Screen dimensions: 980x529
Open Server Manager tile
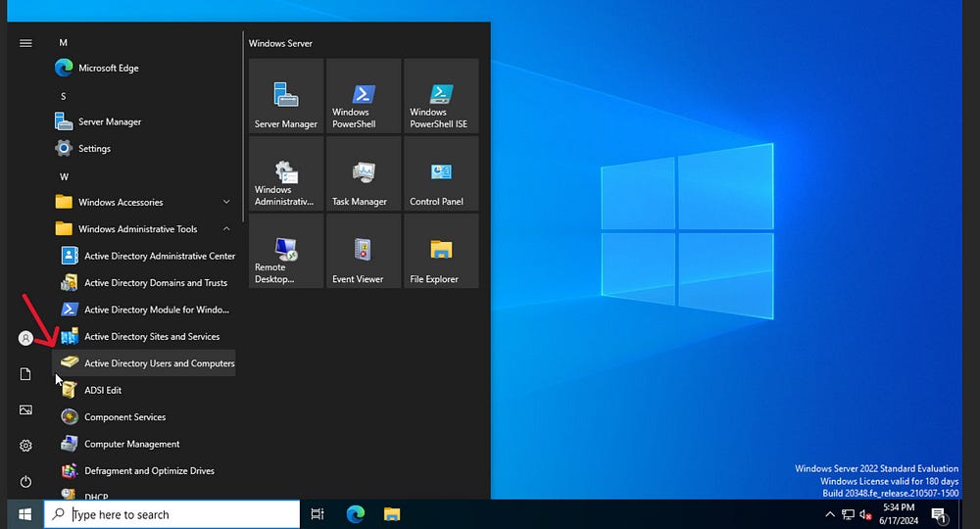pyautogui.click(x=285, y=96)
